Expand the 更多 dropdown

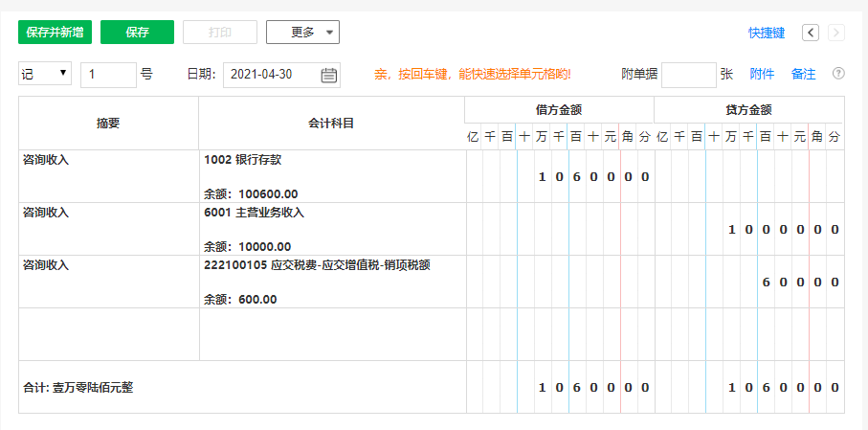[x=302, y=33]
